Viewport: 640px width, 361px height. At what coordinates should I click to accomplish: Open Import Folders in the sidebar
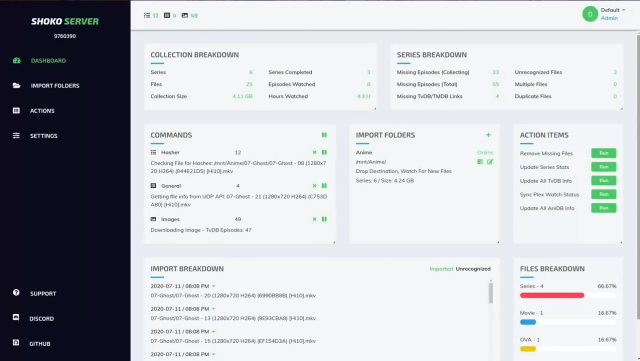point(55,86)
